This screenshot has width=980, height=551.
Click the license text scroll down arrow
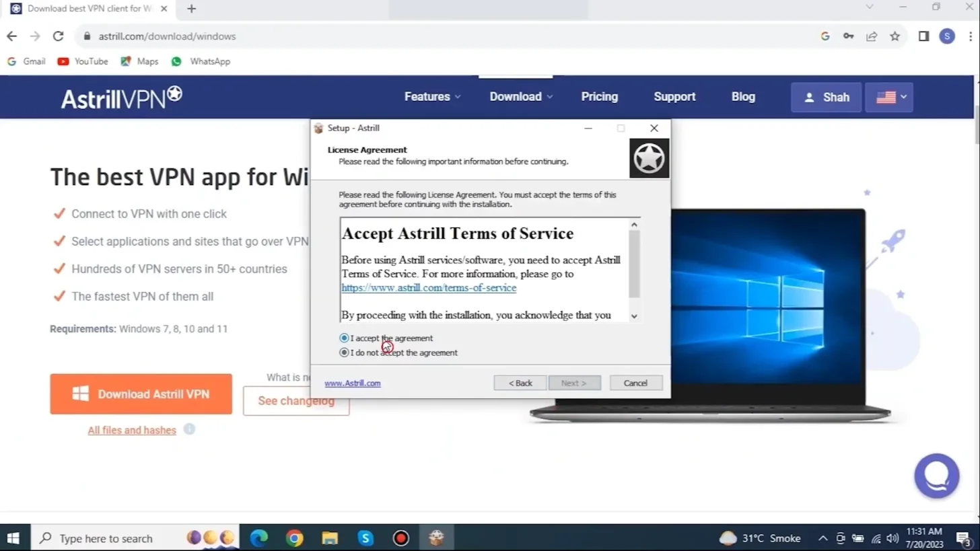click(634, 316)
